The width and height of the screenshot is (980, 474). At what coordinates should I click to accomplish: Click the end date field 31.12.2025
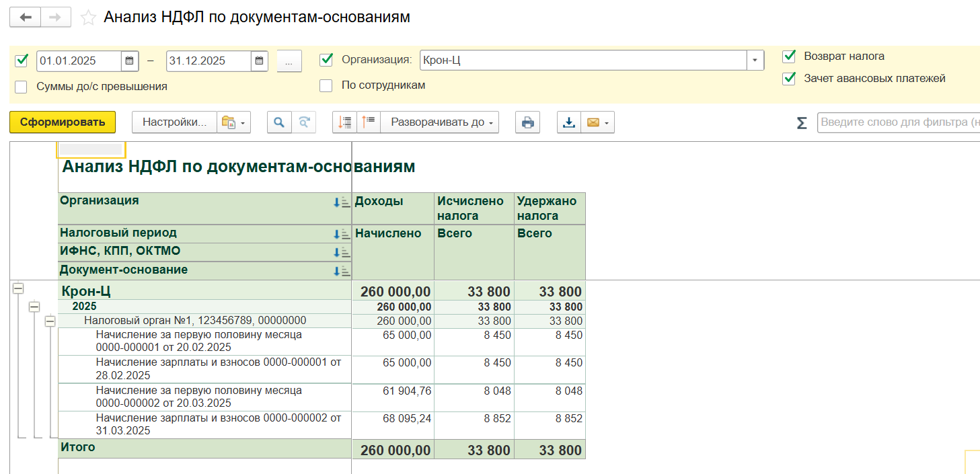coord(209,61)
